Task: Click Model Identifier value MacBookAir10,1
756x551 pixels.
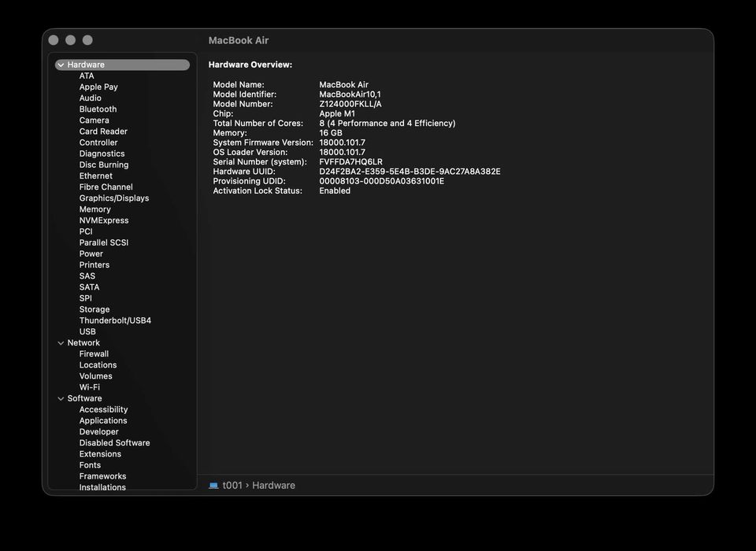Action: (x=350, y=94)
